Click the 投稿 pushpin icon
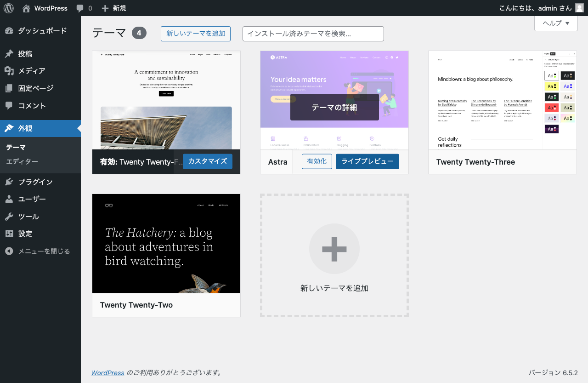Viewport: 588px width, 383px height. pyautogui.click(x=9, y=54)
